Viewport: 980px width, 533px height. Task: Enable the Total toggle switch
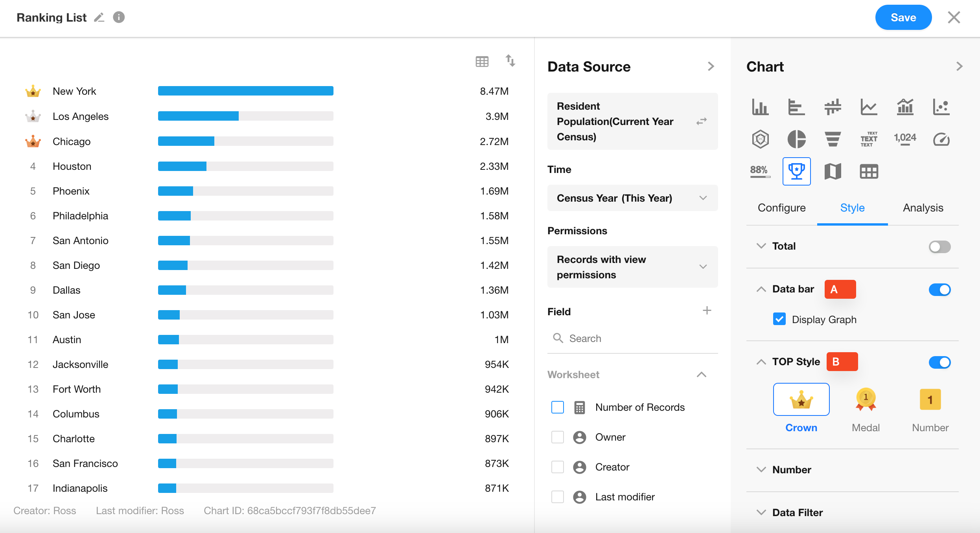coord(939,247)
